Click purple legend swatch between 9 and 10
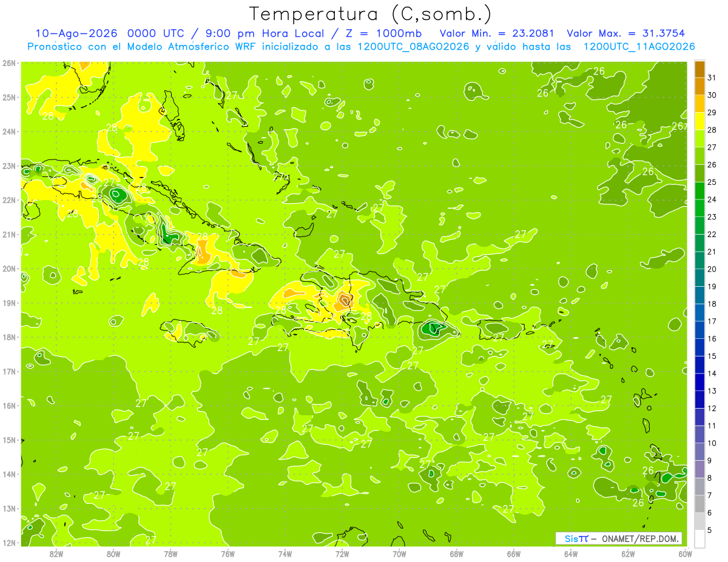 [699, 451]
